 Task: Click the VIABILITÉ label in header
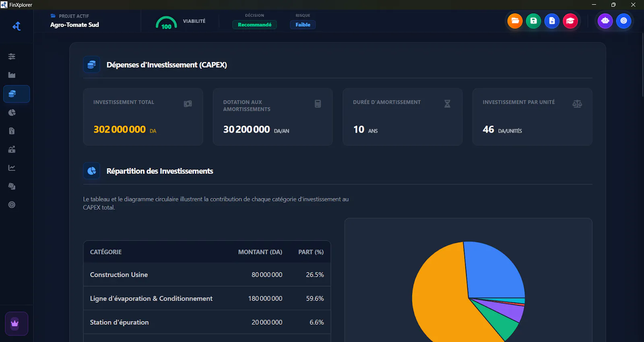[x=194, y=21]
